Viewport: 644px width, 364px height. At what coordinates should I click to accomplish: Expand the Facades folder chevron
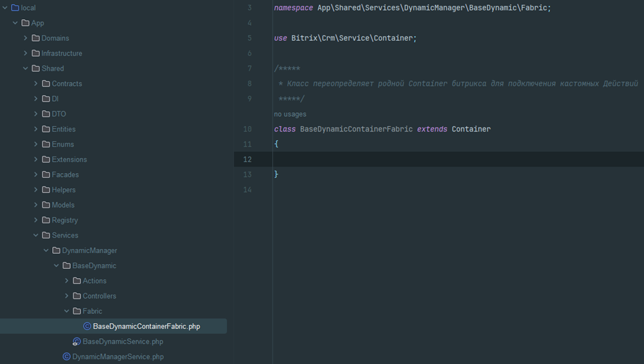(x=36, y=175)
